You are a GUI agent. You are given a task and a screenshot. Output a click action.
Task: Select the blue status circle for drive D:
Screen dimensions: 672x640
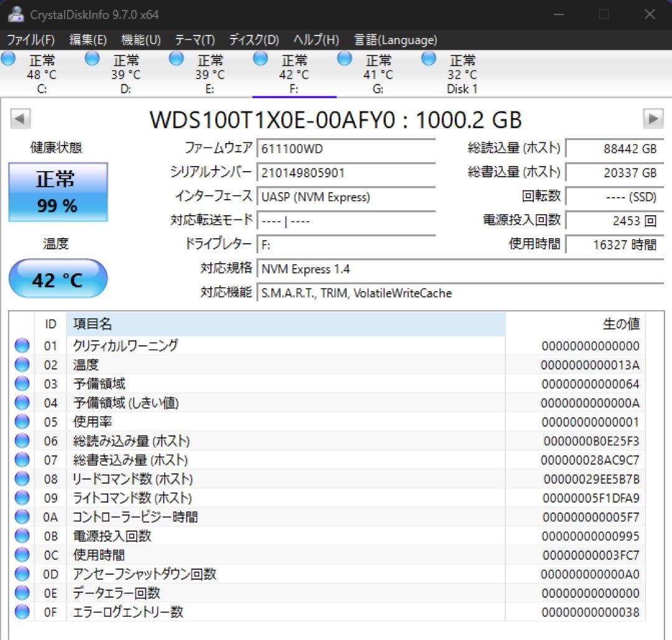92,58
